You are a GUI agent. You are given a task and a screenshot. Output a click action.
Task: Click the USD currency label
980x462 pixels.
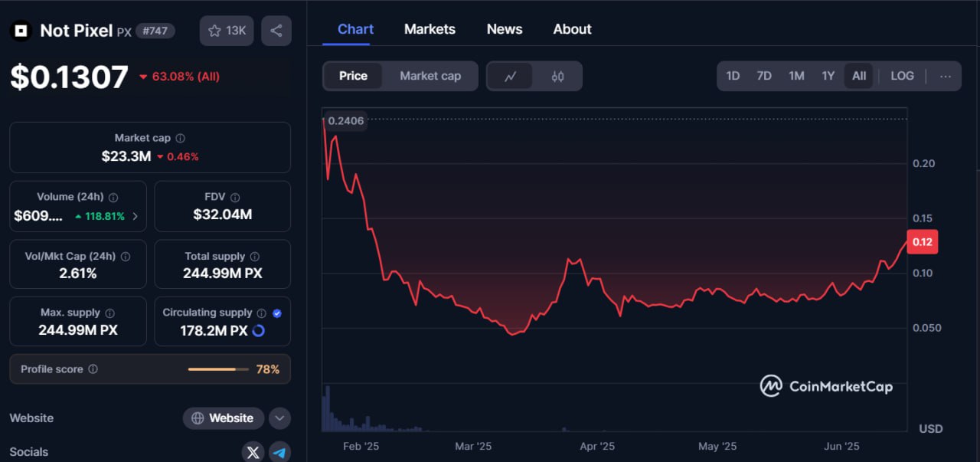click(931, 428)
